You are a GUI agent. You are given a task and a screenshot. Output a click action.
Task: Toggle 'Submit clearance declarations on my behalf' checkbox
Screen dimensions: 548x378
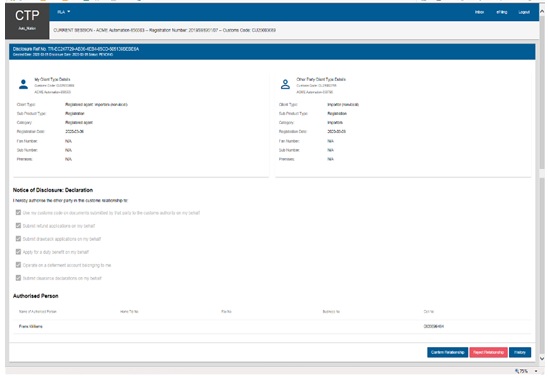pos(19,278)
